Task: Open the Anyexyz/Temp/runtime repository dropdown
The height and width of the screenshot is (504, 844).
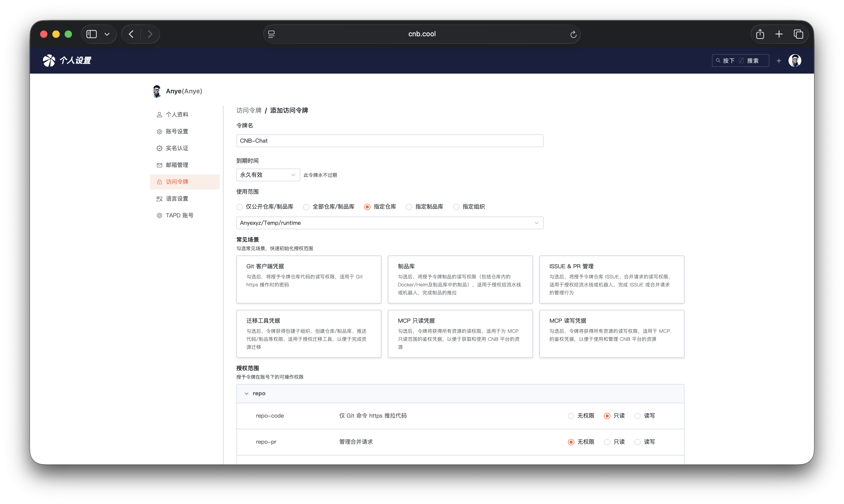Action: [389, 223]
